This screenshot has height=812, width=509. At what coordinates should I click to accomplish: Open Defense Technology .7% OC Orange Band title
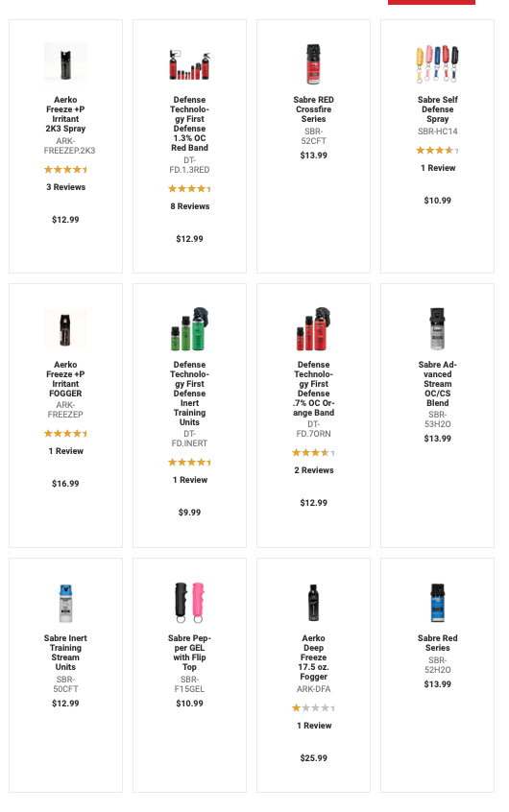click(x=314, y=389)
